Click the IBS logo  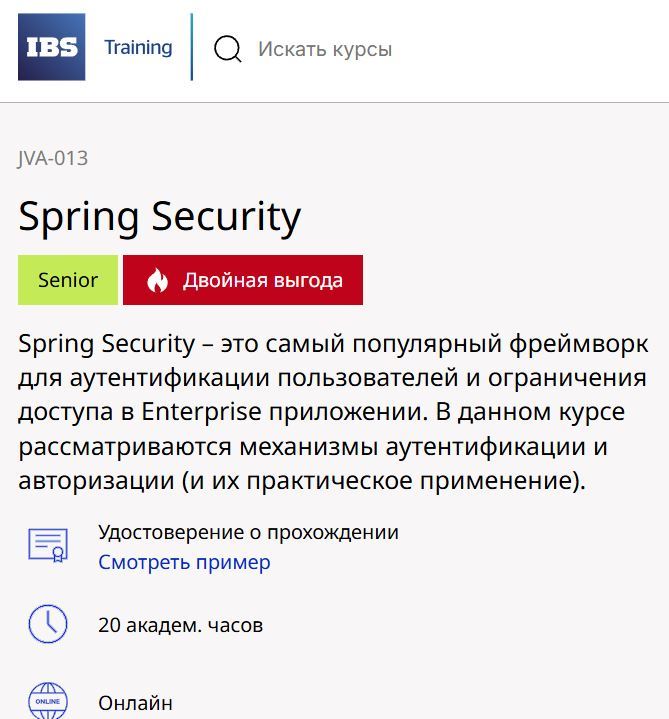tap(52, 47)
